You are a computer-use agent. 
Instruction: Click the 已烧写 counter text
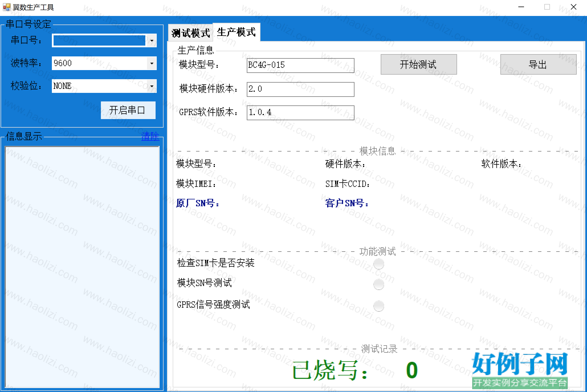[331, 370]
